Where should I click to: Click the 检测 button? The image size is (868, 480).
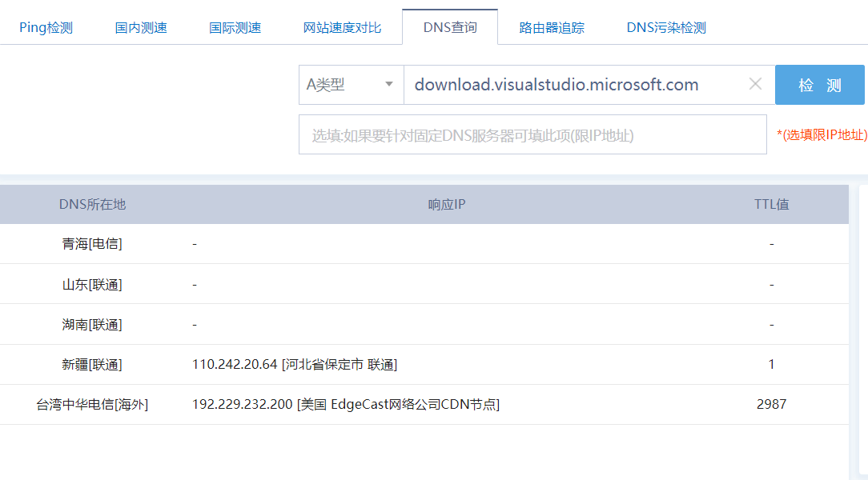(819, 85)
